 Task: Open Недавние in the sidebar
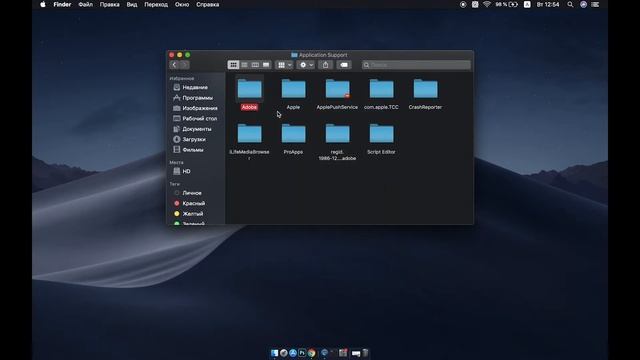[x=195, y=87]
